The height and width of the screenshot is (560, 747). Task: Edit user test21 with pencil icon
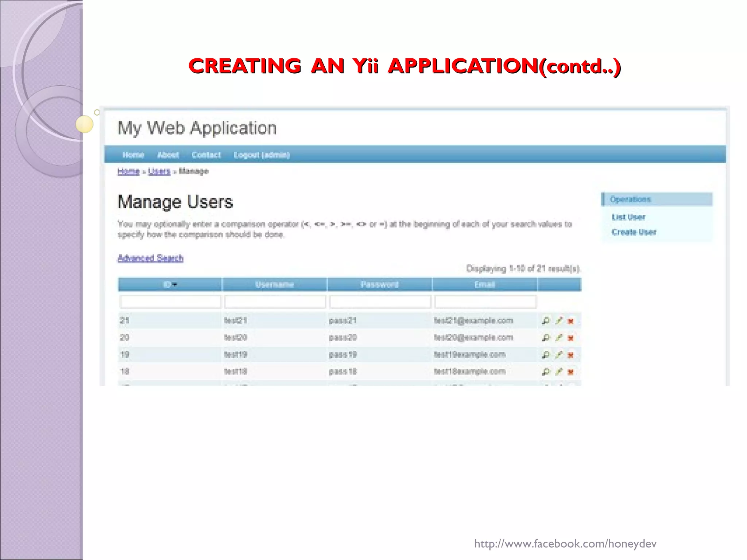tap(559, 321)
